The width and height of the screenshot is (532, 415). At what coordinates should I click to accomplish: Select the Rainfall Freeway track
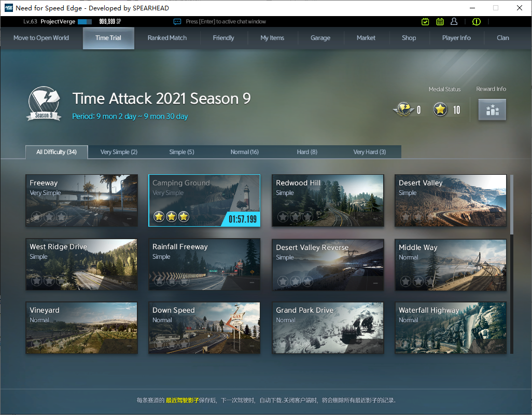(204, 265)
